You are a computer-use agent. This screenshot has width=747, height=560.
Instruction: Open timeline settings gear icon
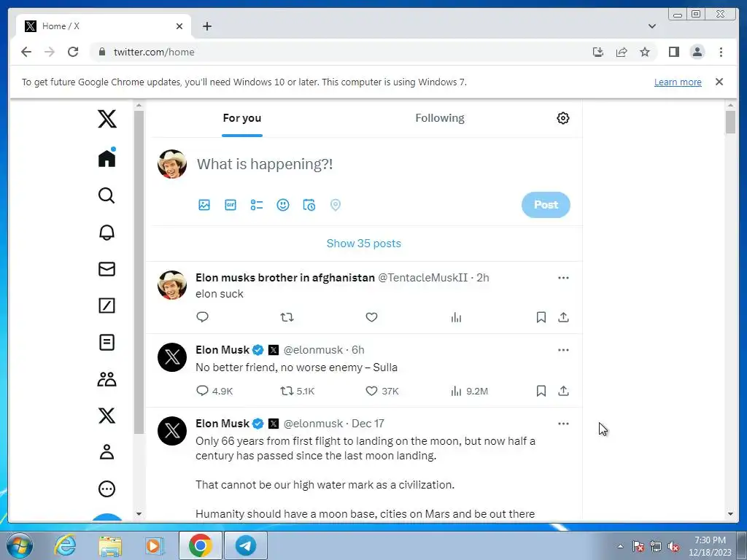pos(563,118)
